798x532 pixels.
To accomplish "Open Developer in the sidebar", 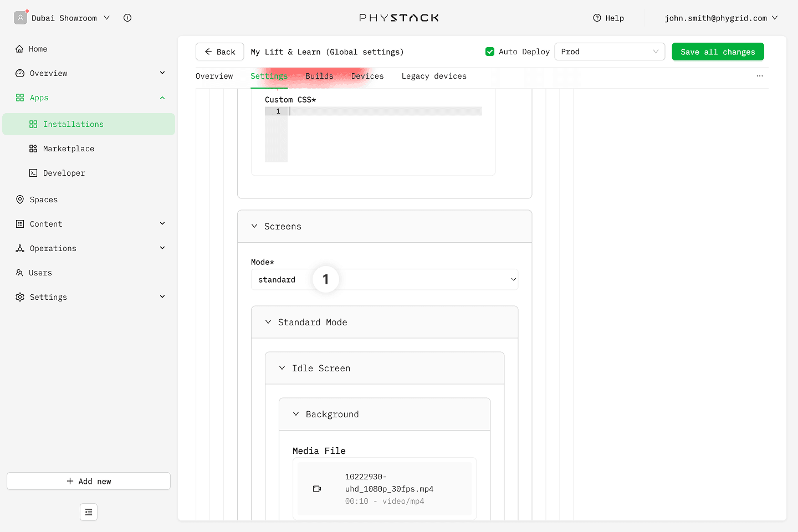I will tap(89, 173).
